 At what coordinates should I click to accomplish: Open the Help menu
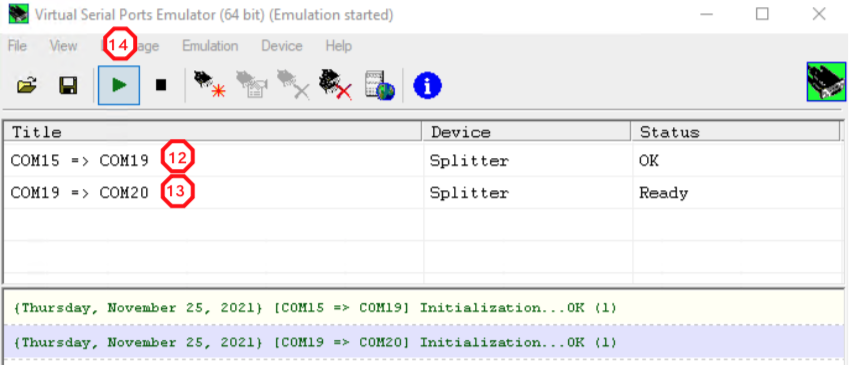(339, 46)
